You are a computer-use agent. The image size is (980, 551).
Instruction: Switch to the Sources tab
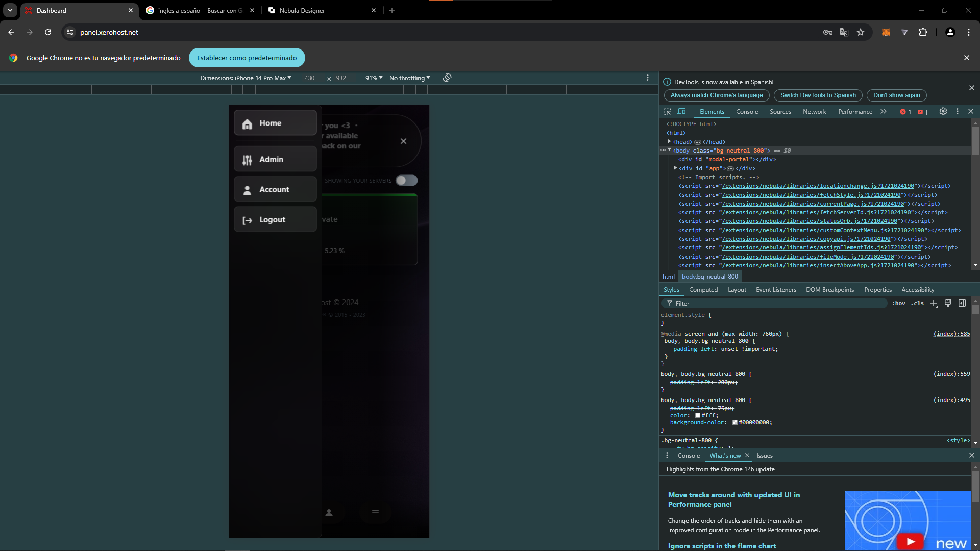point(780,112)
